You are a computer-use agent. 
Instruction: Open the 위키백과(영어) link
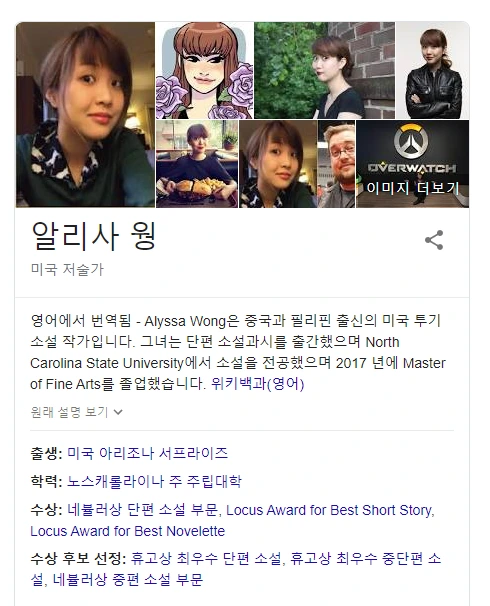click(258, 384)
